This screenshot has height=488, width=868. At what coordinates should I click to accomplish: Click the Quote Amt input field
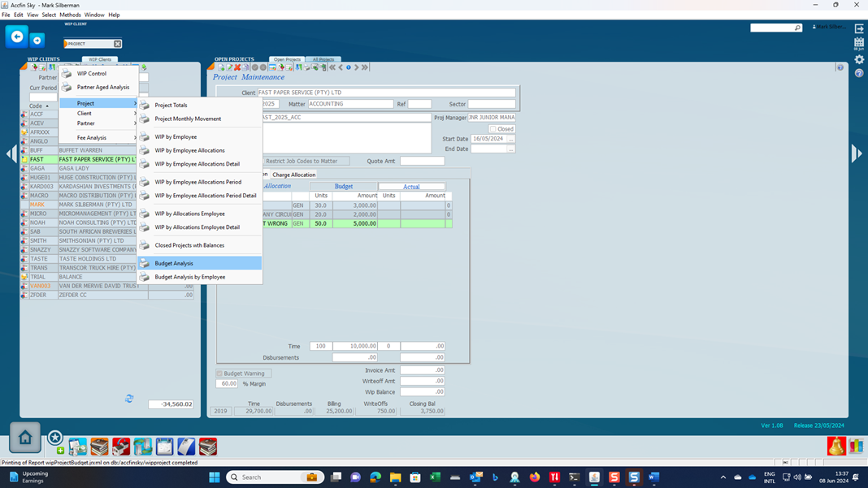click(x=422, y=161)
